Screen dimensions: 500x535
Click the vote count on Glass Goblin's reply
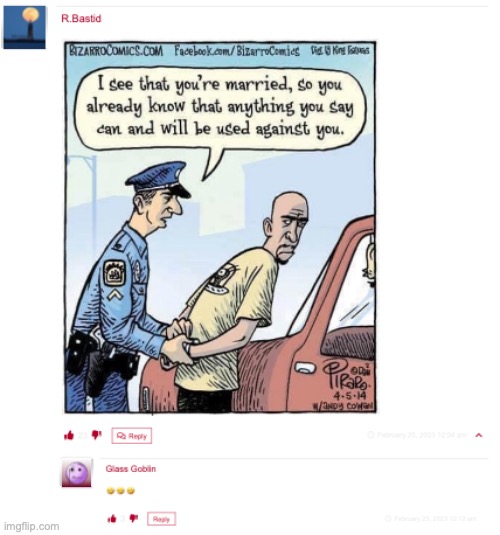[x=123, y=519]
